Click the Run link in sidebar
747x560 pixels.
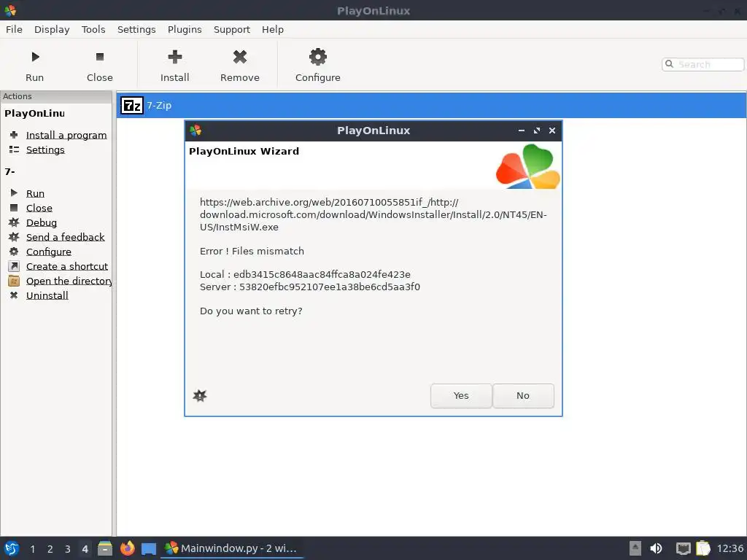coord(35,193)
